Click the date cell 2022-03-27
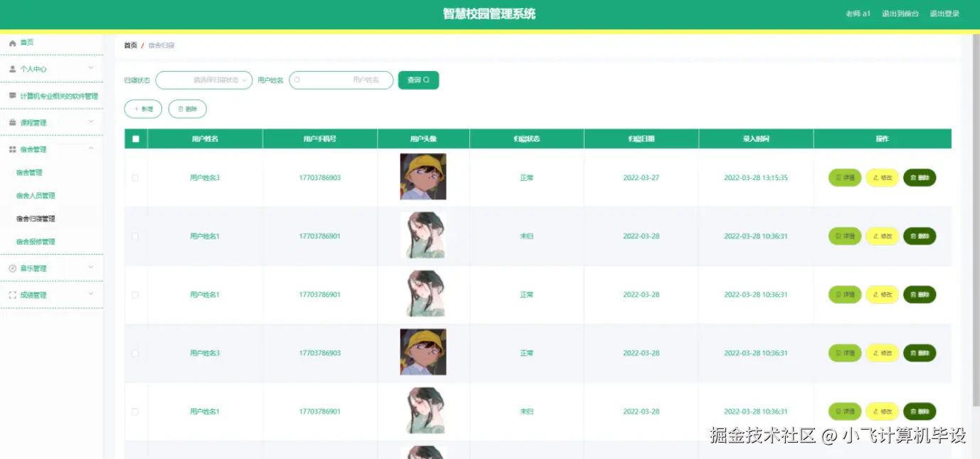 (641, 178)
